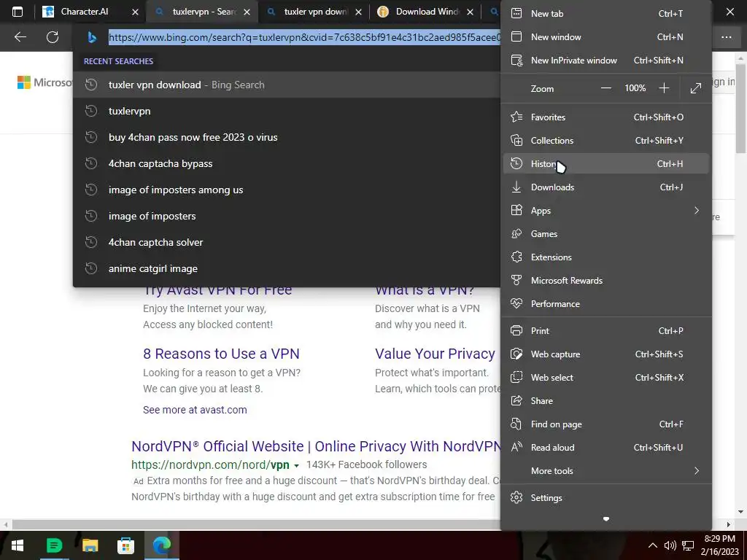Open the network icon in the tray
Screen dimensions: 747x560
688,545
